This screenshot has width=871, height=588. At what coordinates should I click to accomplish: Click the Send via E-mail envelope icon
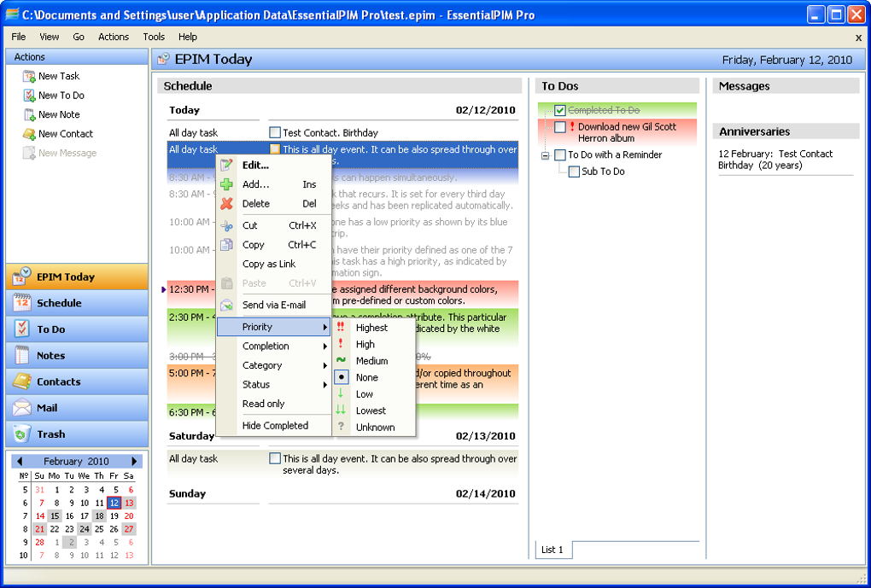point(226,305)
